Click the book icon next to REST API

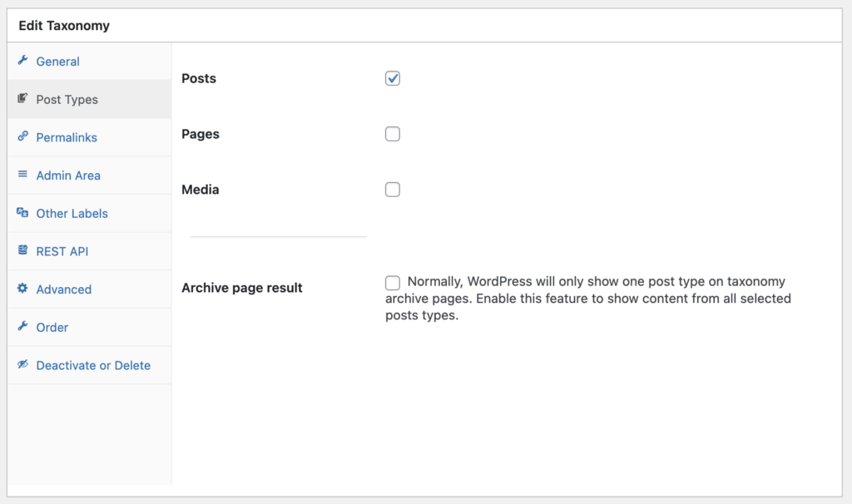click(x=23, y=251)
